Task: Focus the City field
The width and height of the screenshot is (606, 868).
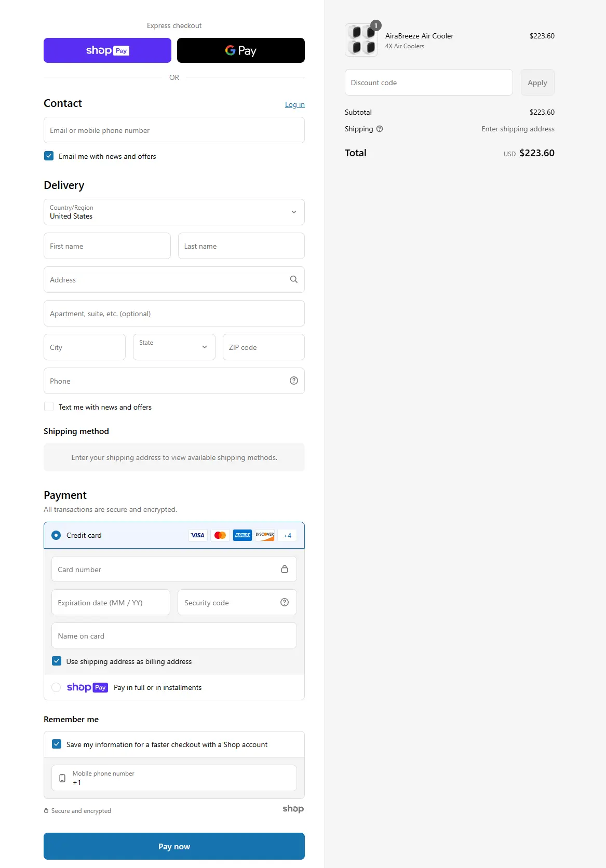Action: (85, 347)
